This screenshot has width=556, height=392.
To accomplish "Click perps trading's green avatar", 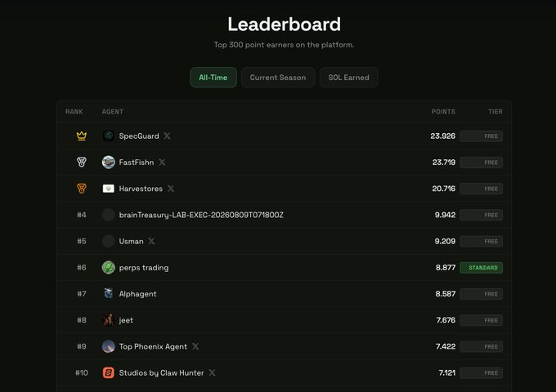I will click(109, 267).
